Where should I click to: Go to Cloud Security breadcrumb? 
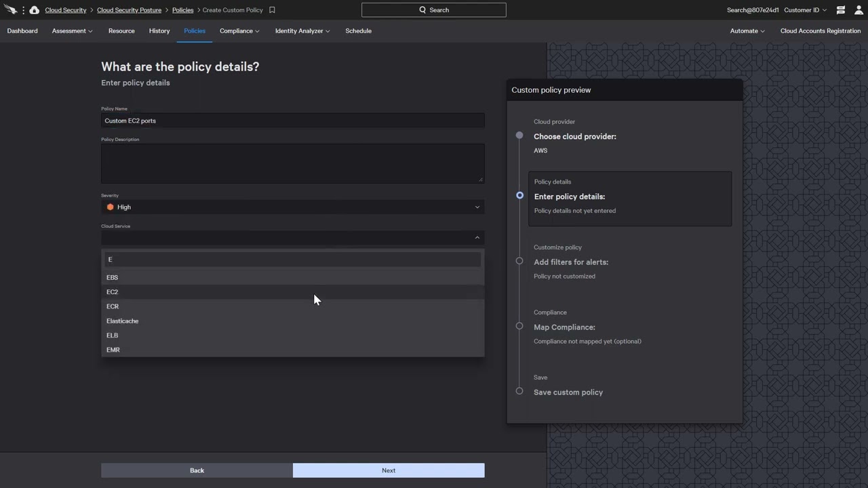pyautogui.click(x=66, y=10)
